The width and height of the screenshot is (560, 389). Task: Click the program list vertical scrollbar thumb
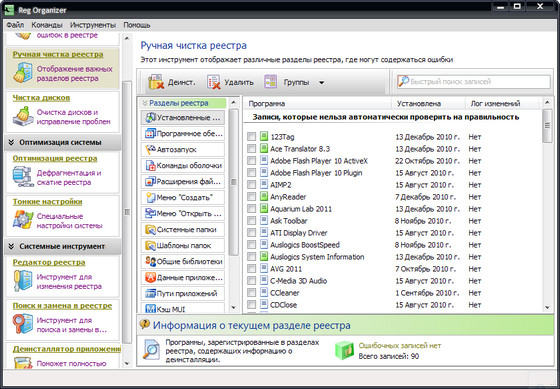[547, 126]
